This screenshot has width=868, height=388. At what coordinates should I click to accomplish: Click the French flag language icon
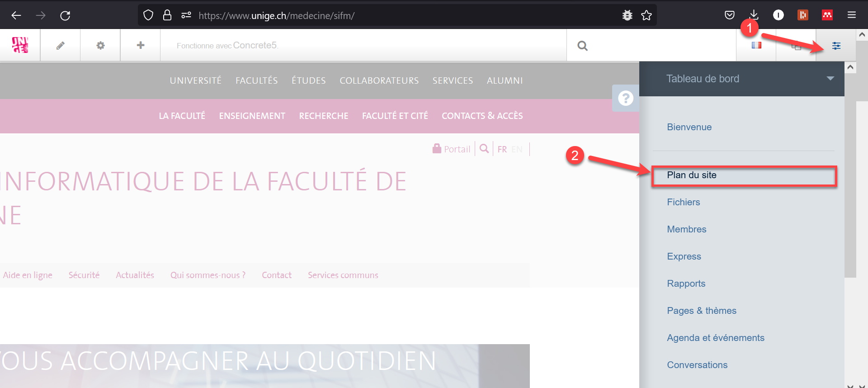point(756,45)
